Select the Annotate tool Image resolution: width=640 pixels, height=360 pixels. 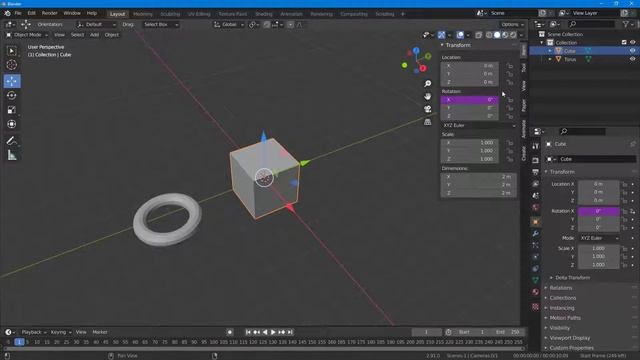12,141
